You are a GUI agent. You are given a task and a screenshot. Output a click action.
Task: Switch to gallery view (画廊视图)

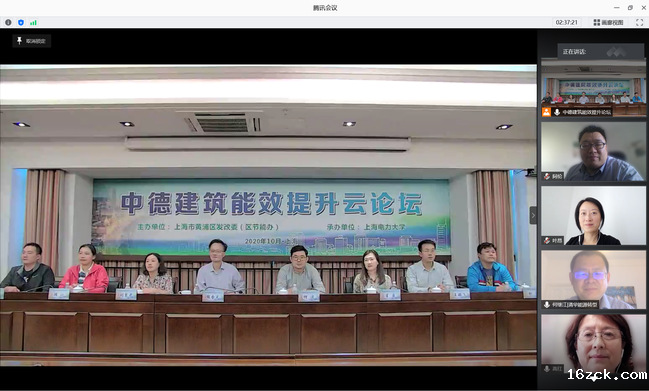(608, 22)
